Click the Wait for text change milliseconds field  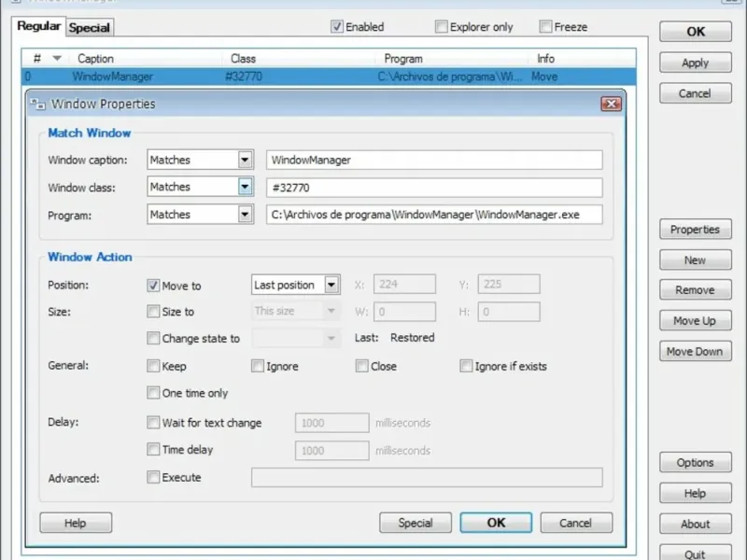(x=332, y=423)
